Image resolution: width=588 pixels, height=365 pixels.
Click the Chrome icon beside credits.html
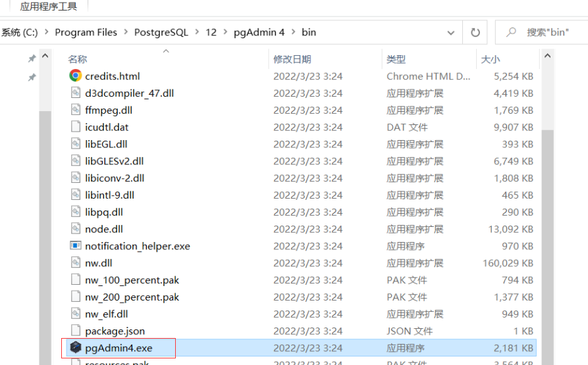point(75,76)
